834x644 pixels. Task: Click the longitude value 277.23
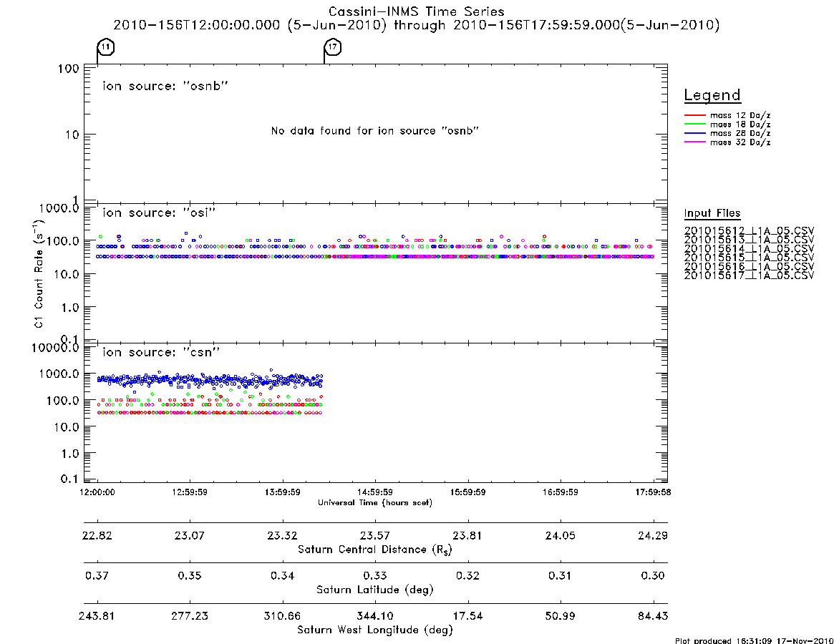point(190,616)
